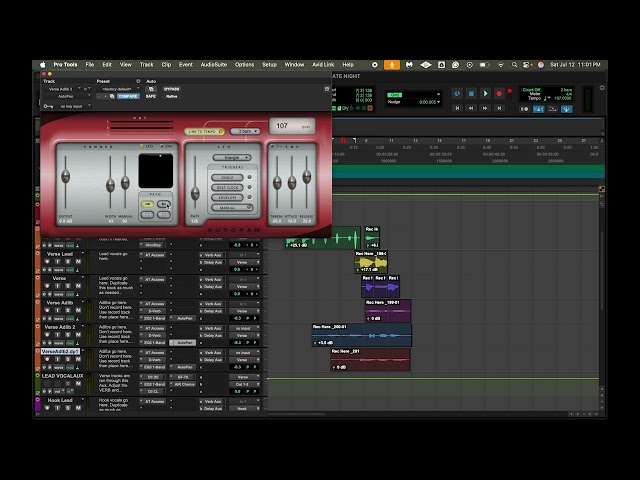
Task: Click the key input key icon
Action: (x=48, y=106)
